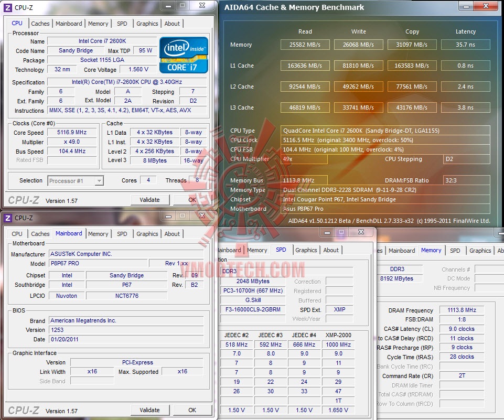Open the Processor #1 selection dropdown
Image resolution: width=504 pixels, height=420 pixels.
[76, 181]
